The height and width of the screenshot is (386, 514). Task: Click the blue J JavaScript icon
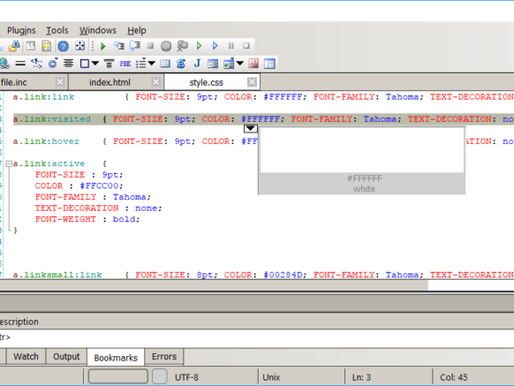pos(197,63)
